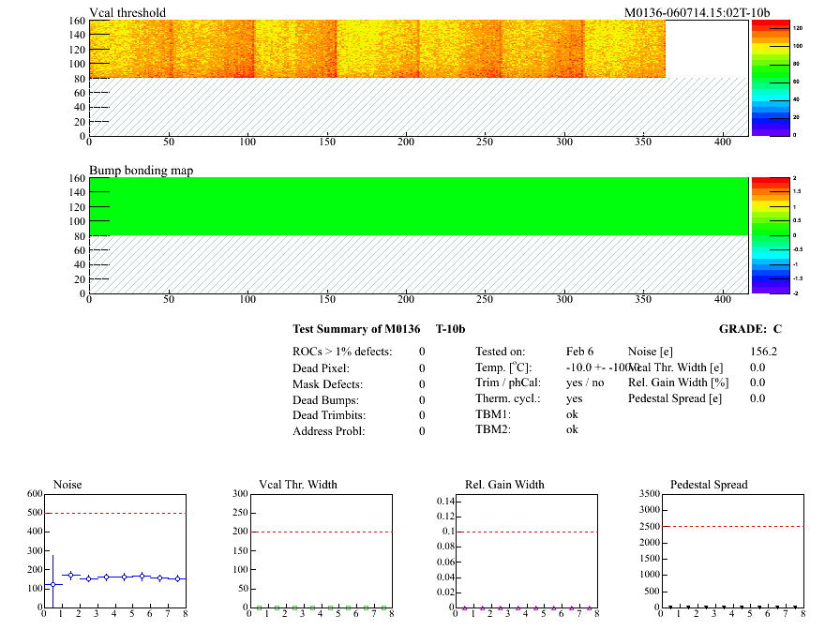Click the 'Pedestal Spread [e]' summary label

[675, 398]
